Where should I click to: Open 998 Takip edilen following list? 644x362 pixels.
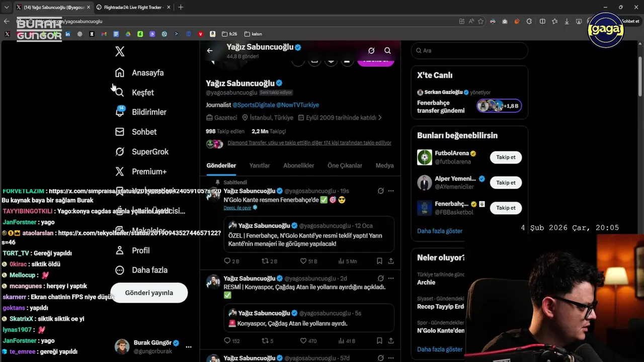225,131
